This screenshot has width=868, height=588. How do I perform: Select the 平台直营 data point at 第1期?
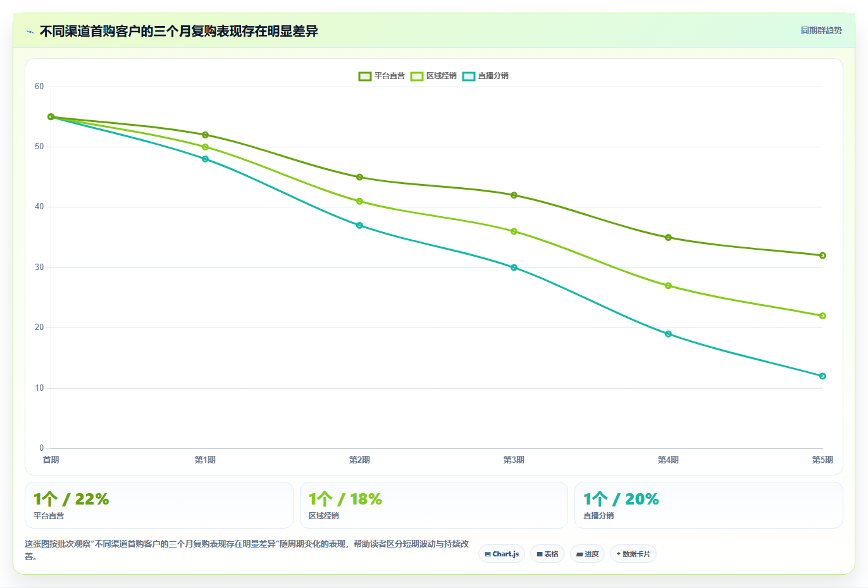point(205,135)
